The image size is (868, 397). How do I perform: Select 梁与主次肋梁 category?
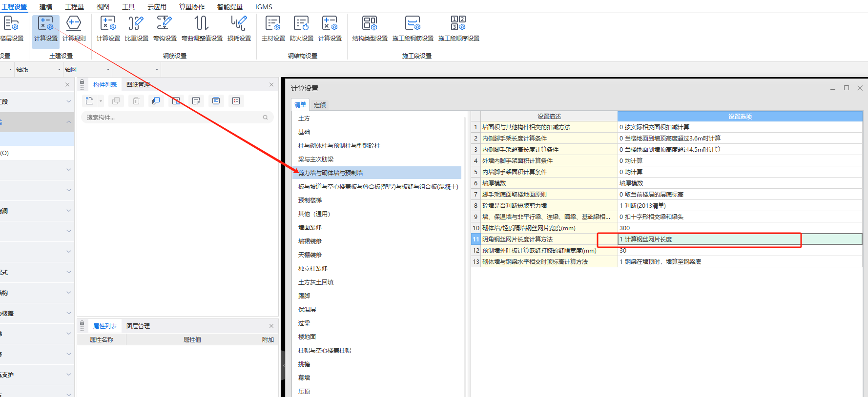pos(316,159)
